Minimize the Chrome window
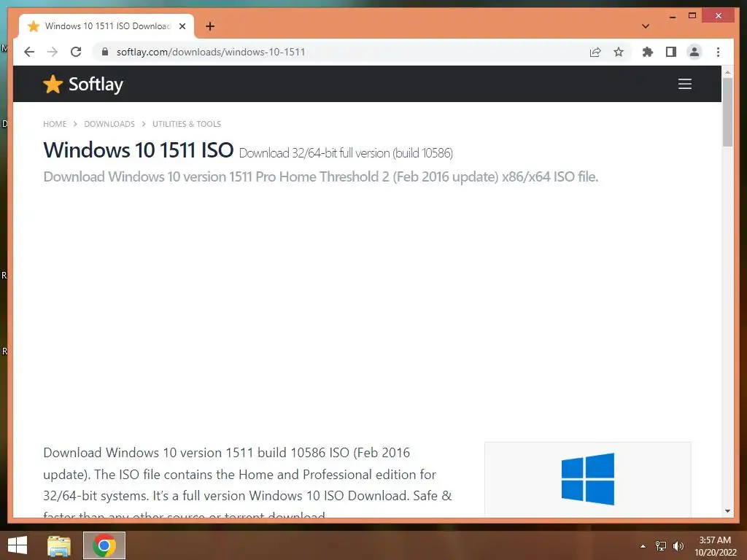747x560 pixels. click(672, 16)
